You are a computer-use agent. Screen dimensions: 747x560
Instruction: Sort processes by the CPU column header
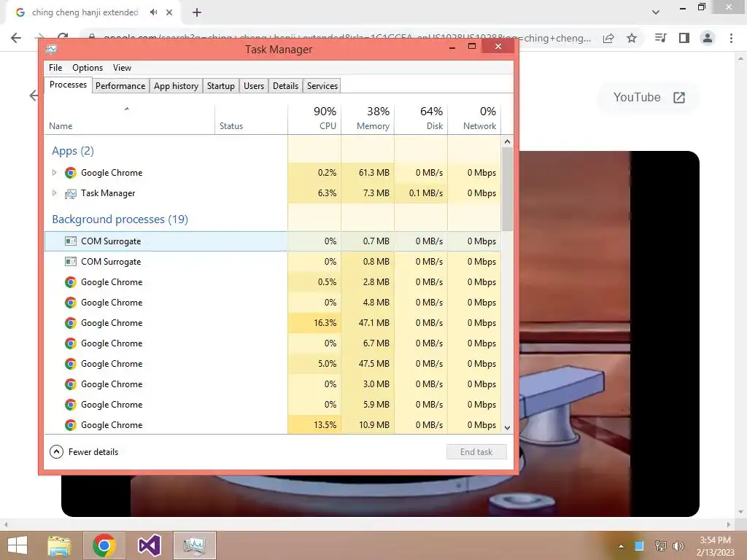point(314,118)
